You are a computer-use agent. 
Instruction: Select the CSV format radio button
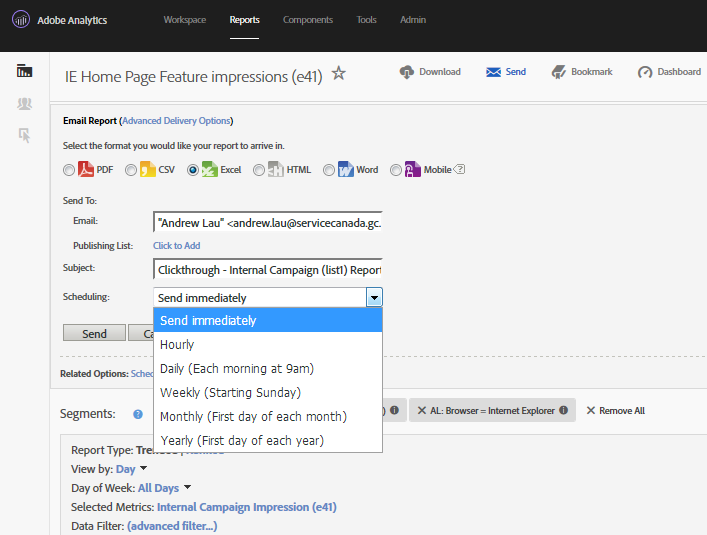pyautogui.click(x=131, y=170)
